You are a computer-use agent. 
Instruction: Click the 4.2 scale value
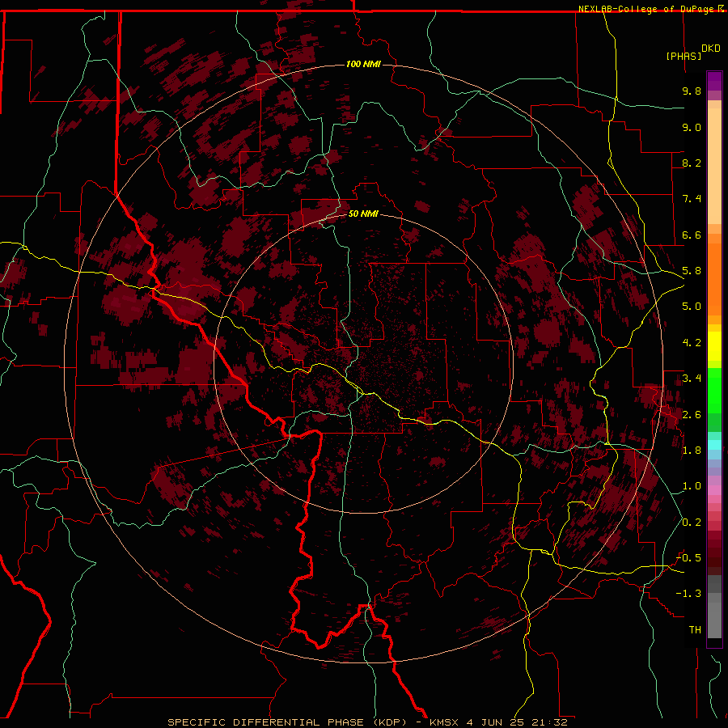(692, 343)
